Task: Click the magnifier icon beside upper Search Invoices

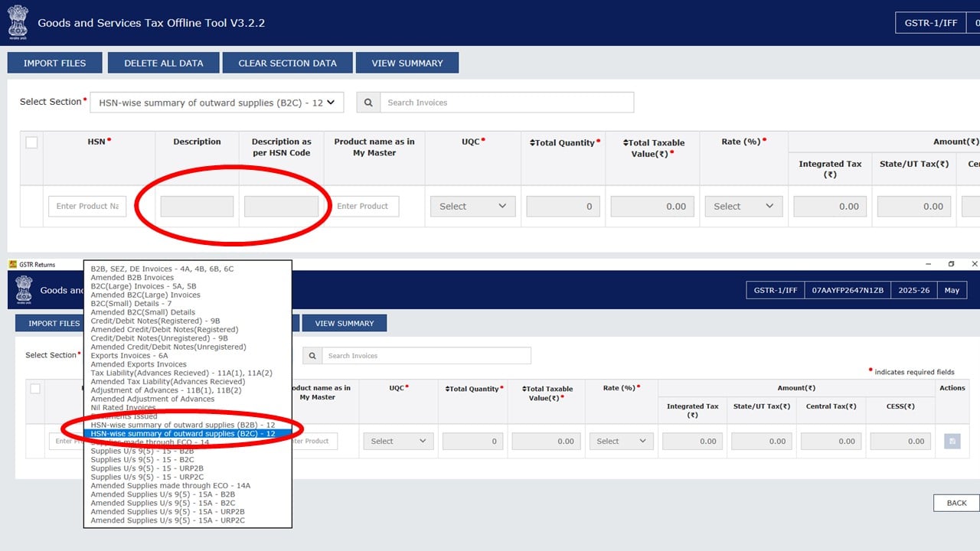Action: click(x=368, y=103)
